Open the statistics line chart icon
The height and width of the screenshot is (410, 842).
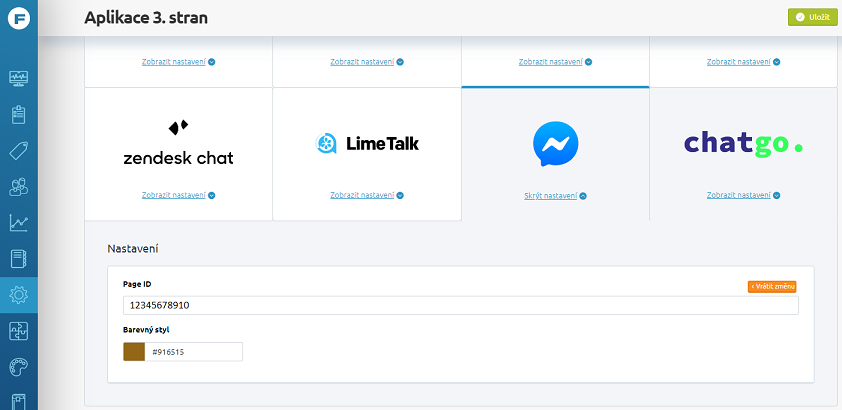(x=19, y=223)
